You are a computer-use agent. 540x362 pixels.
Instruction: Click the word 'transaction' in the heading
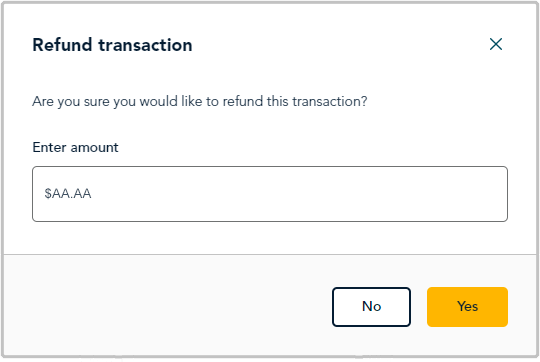145,45
